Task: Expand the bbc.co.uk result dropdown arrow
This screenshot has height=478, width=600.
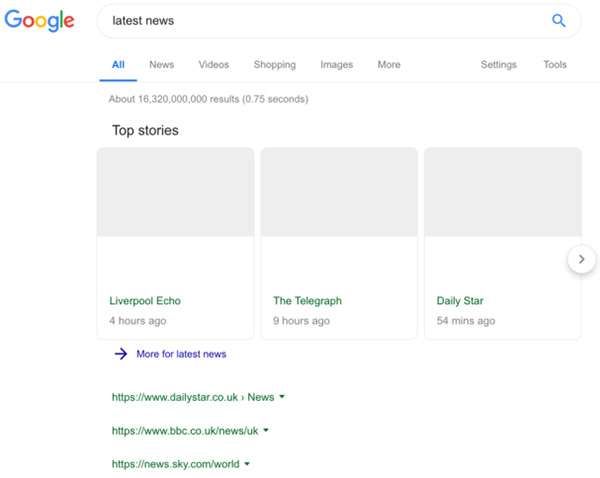Action: 266,431
